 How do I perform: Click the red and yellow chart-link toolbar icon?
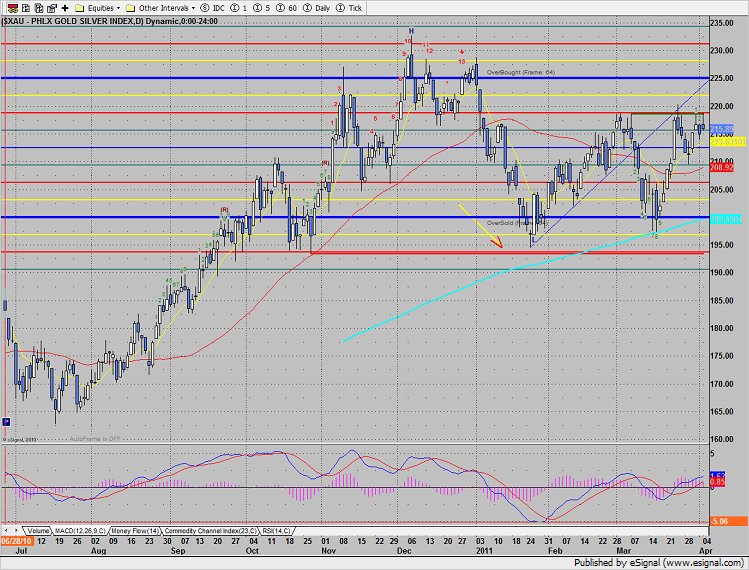pyautogui.click(x=12, y=8)
